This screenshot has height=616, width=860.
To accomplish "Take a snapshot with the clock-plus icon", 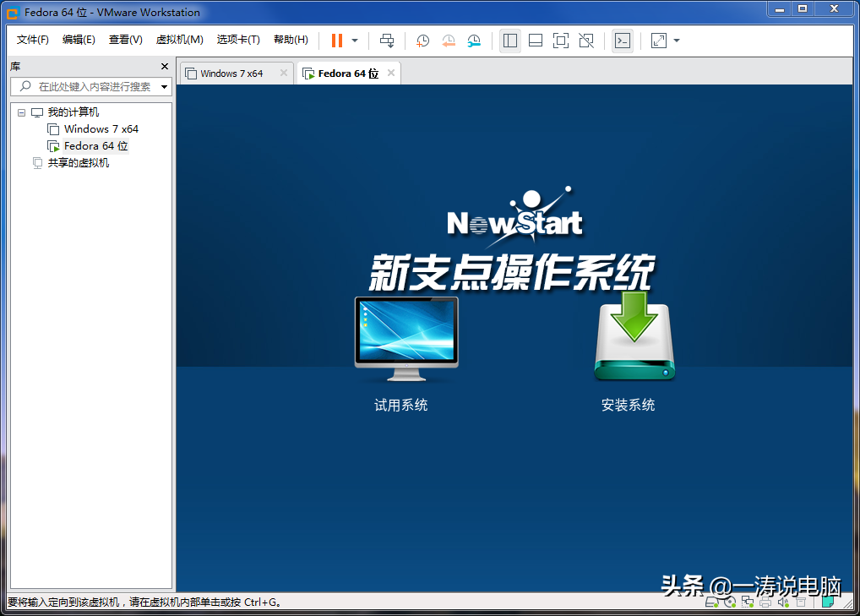I will (x=422, y=41).
